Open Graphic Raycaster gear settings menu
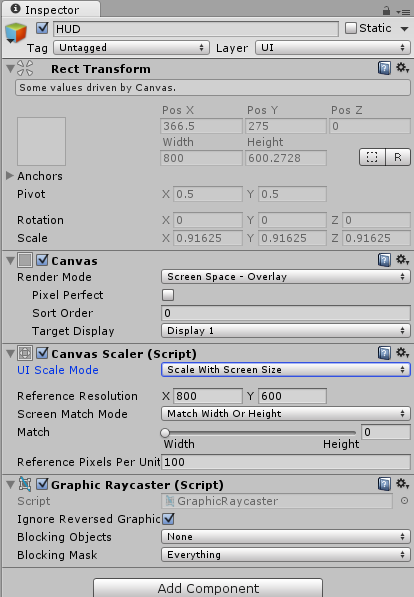414x597 pixels. pyautogui.click(x=402, y=484)
